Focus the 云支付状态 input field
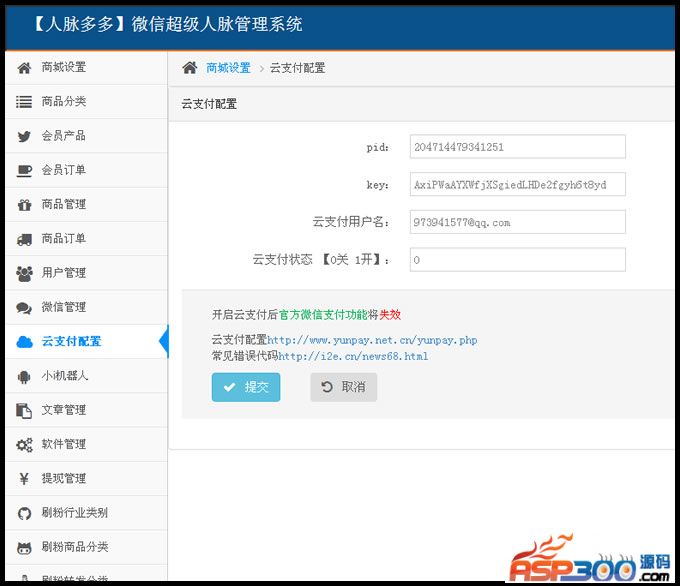The width and height of the screenshot is (680, 586). [x=517, y=260]
